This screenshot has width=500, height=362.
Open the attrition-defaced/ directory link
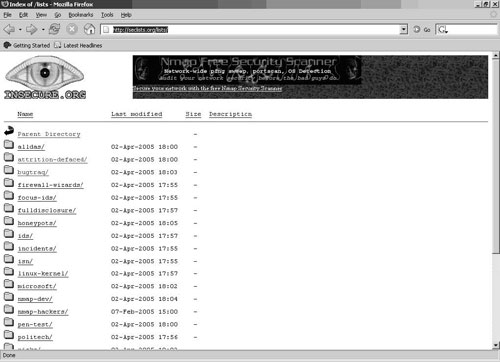52,160
